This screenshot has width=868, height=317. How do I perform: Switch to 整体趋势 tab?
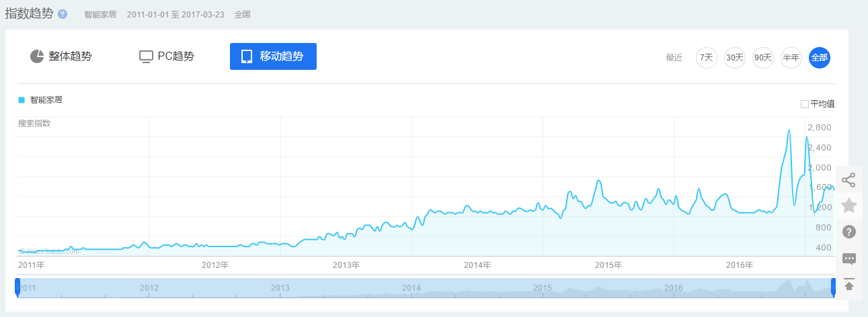tap(61, 56)
